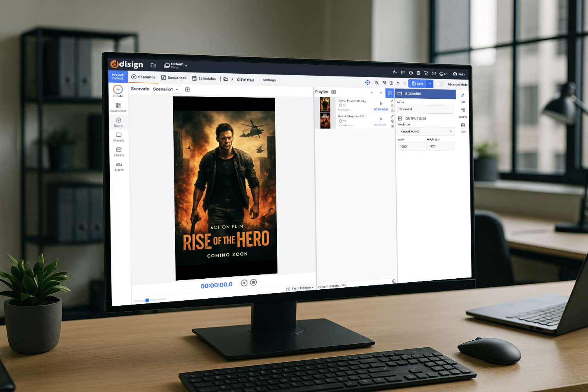Switch to the Sequences tab
Viewport: 588px width, 392px height.
(x=174, y=78)
